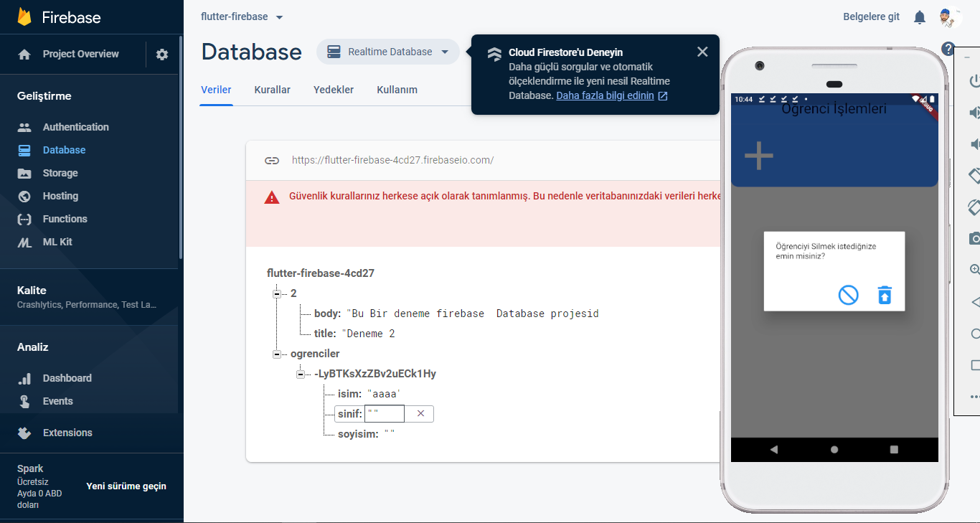980x523 pixels.
Task: Click the Cloud Firestore icon in popup
Action: [x=494, y=54]
